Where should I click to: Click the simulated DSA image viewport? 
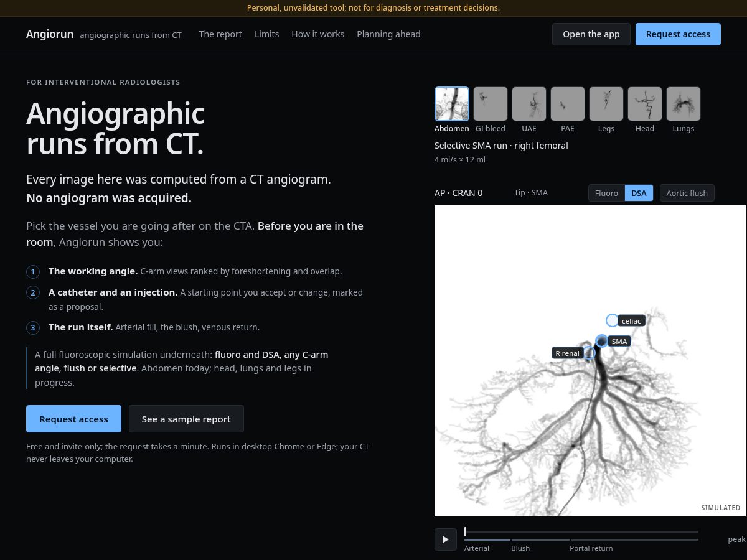pos(590,361)
